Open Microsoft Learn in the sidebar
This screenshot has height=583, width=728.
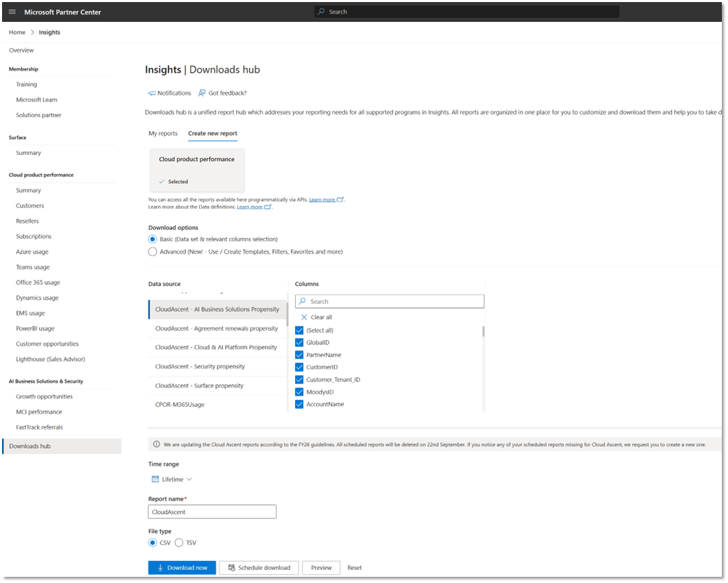[36, 100]
